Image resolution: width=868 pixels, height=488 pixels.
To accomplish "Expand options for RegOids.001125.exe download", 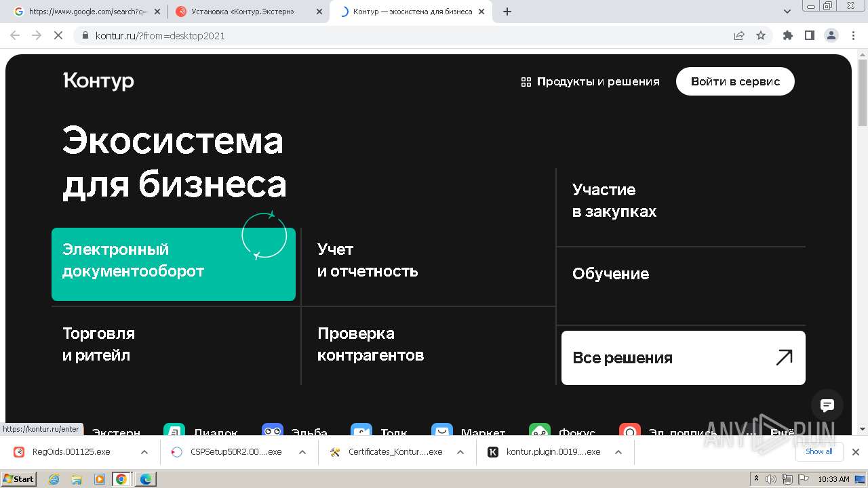I will pyautogui.click(x=144, y=452).
